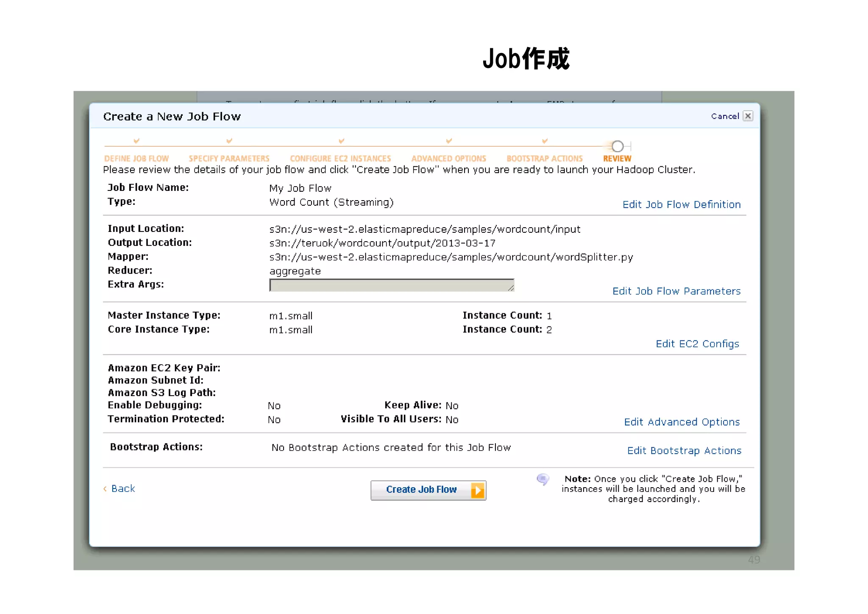
Task: Open Edit Advanced Options
Action: tap(682, 422)
